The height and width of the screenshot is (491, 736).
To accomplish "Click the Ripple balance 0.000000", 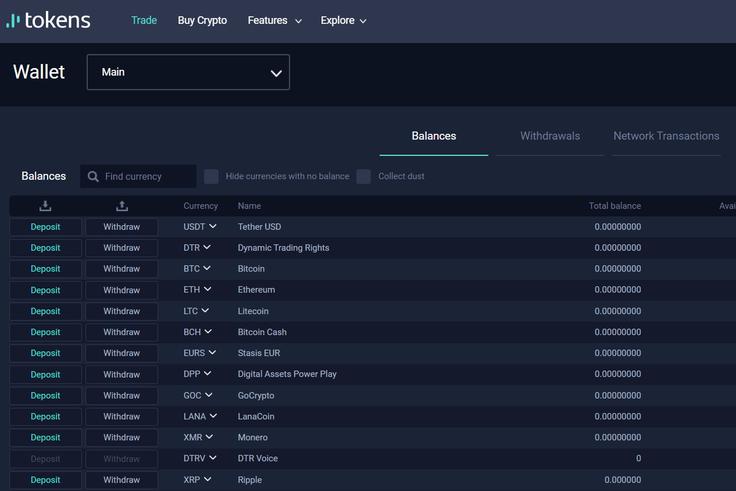I will click(x=622, y=480).
